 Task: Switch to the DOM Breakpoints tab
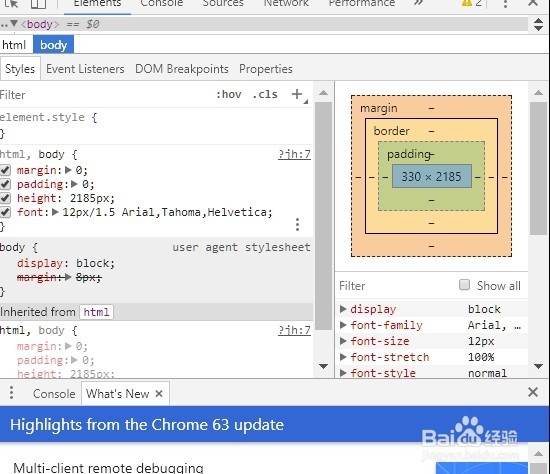(182, 69)
